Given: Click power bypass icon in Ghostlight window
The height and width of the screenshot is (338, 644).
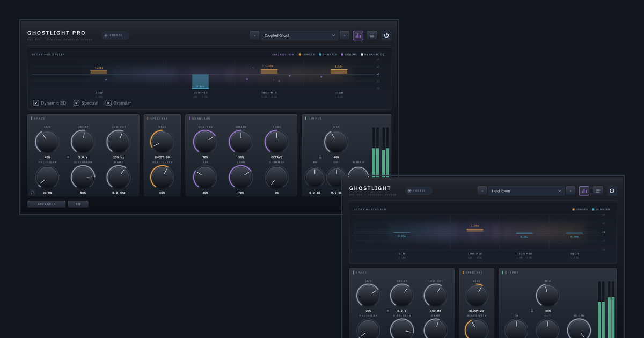Looking at the screenshot, I should point(612,190).
